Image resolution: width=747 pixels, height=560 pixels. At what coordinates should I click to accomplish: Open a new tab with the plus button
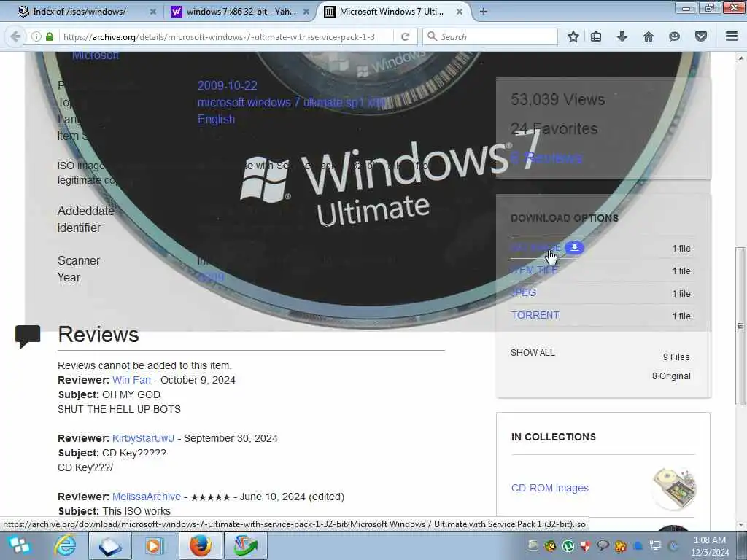click(x=483, y=12)
